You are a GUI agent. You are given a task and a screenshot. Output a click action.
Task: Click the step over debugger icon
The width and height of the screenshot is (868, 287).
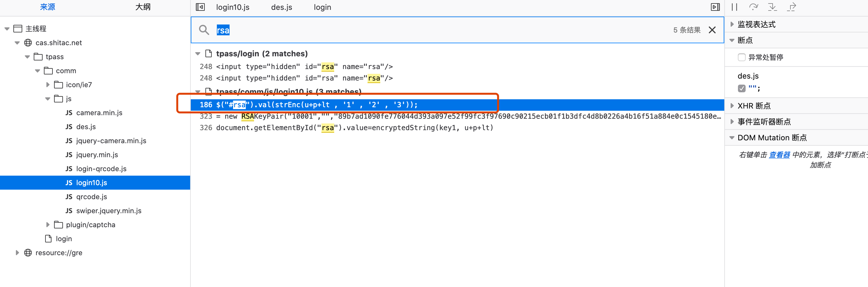coord(754,7)
